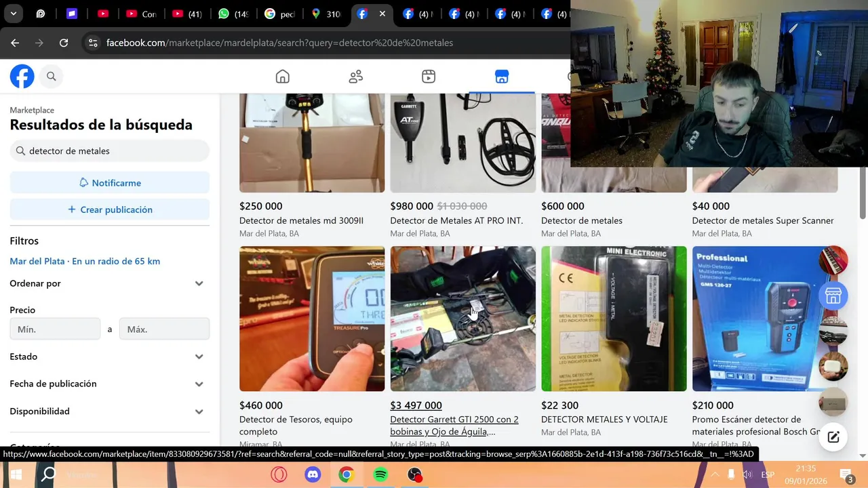Click the browser forward arrow
868x488 pixels.
click(x=39, y=43)
